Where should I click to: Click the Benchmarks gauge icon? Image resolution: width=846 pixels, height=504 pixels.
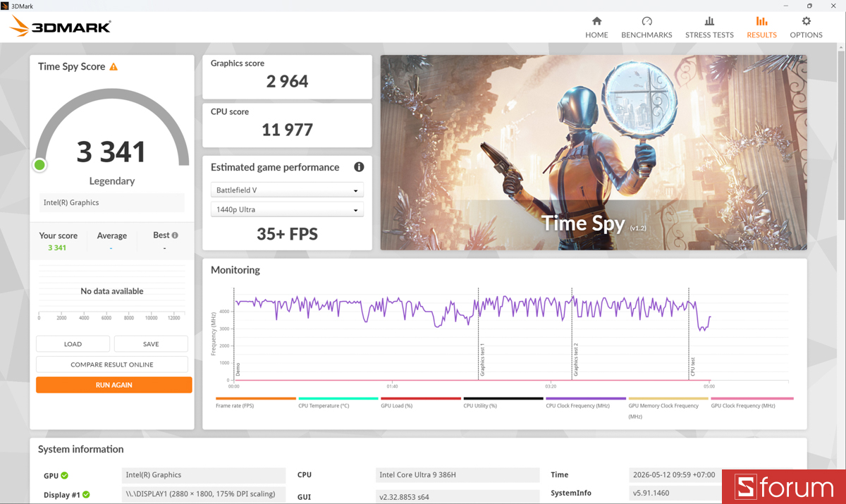(x=646, y=21)
